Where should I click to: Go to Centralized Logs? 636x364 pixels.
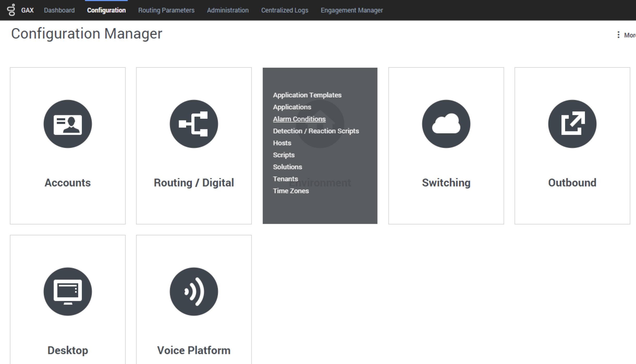[x=285, y=10]
